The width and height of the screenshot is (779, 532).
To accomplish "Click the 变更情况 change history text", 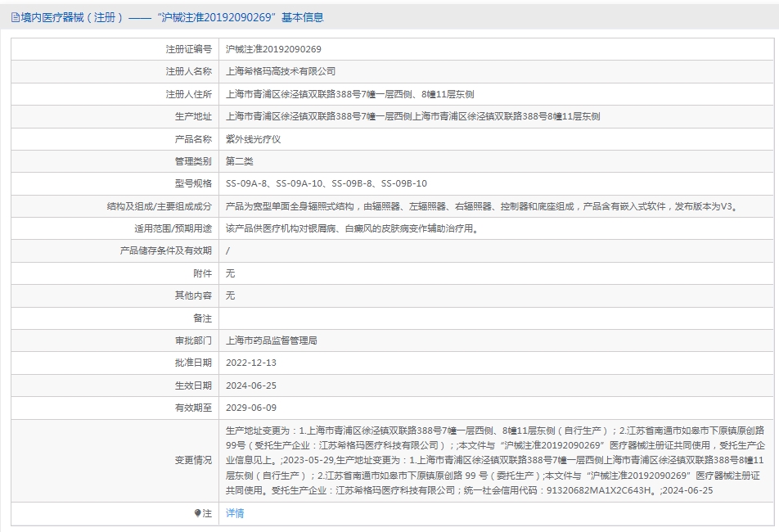I will coord(495,461).
